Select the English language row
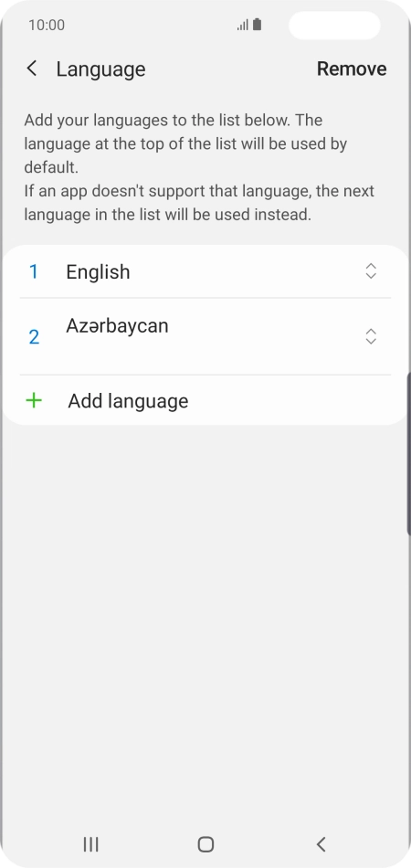The height and width of the screenshot is (868, 411). click(205, 271)
